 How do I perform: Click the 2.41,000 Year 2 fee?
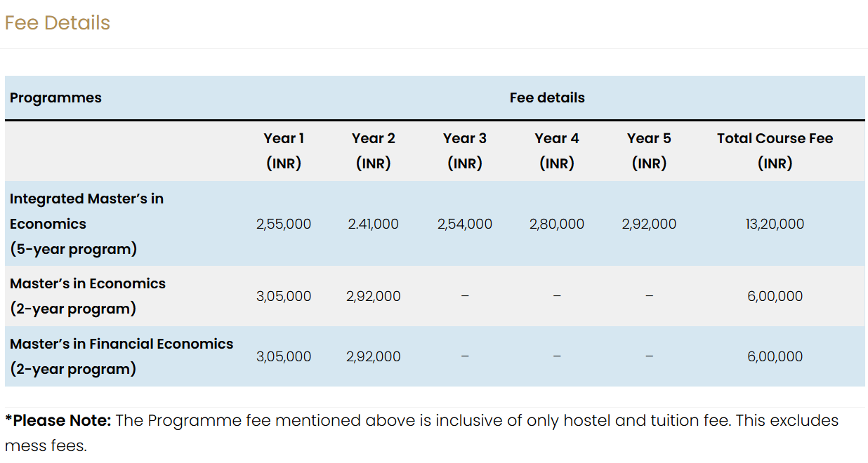coord(373,224)
